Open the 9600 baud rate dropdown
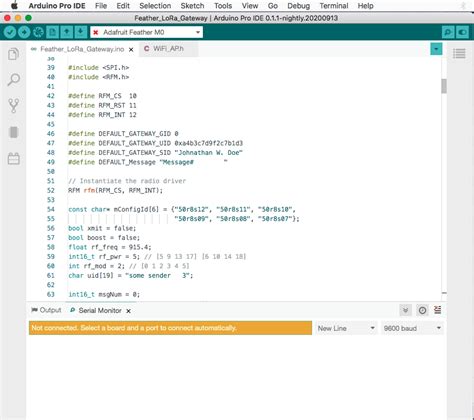This screenshot has width=474, height=420. (412, 328)
